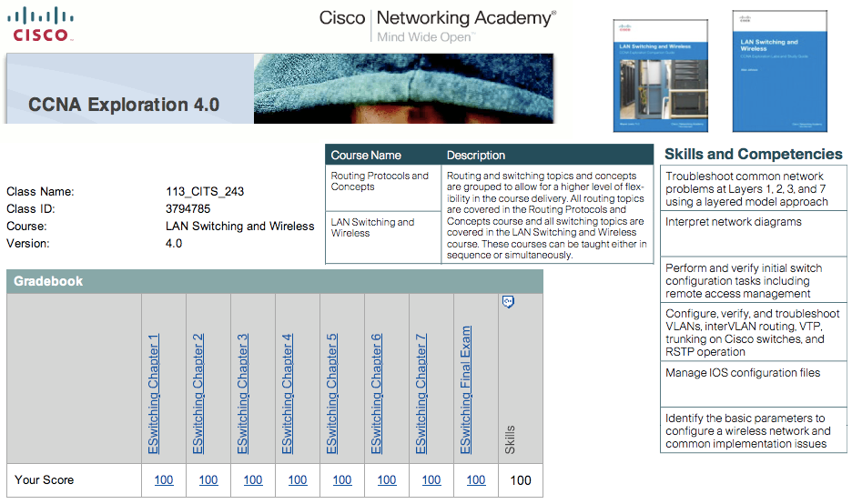Click the 'Skills and Competencies' heading
Image resolution: width=852 pixels, height=504 pixels.
point(753,155)
